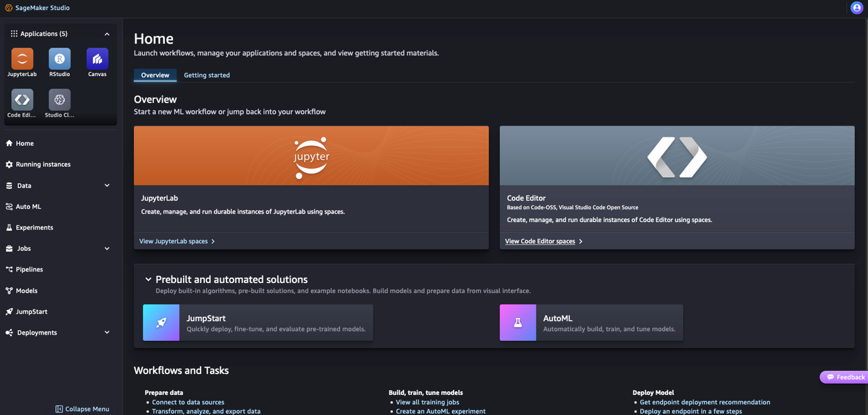This screenshot has height=415, width=868.
Task: Click the Workflows and Tasks heading
Action: (x=181, y=370)
